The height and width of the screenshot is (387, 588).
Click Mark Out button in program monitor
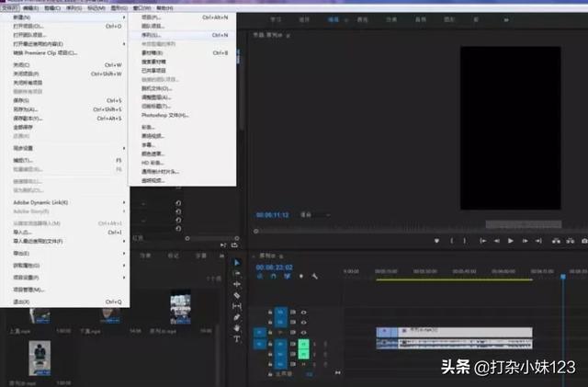click(x=465, y=241)
